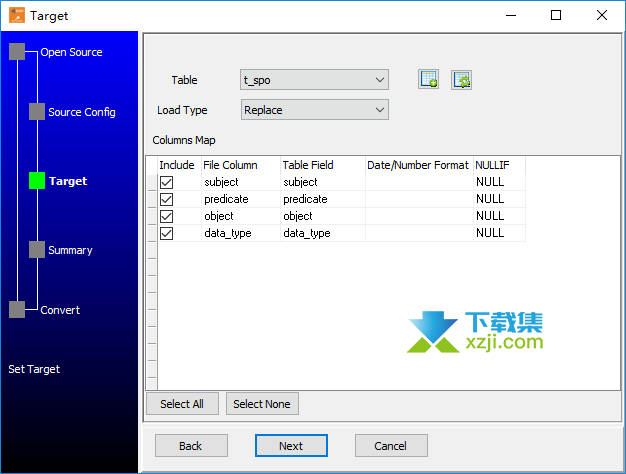Image resolution: width=626 pixels, height=474 pixels.
Task: Select Table Field cell for subject
Action: click(x=323, y=182)
